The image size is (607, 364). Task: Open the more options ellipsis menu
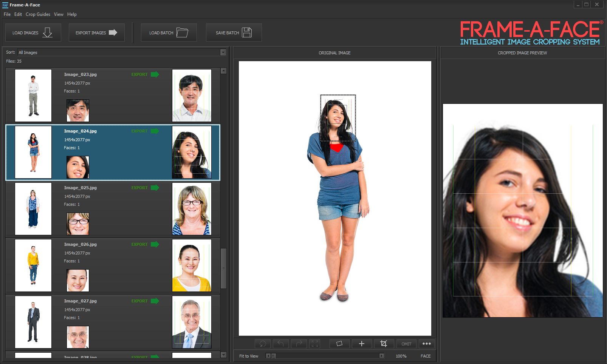(427, 344)
